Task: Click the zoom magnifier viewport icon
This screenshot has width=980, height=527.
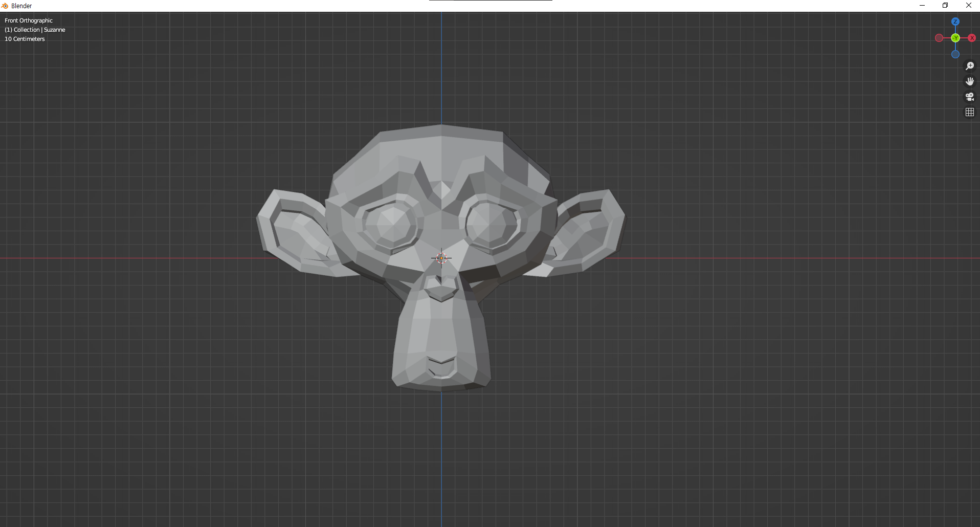Action: click(969, 66)
